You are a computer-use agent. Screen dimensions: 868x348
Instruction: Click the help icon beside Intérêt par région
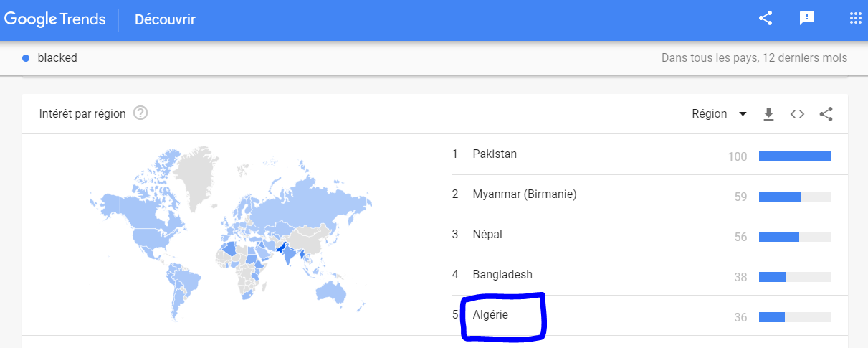(x=140, y=113)
